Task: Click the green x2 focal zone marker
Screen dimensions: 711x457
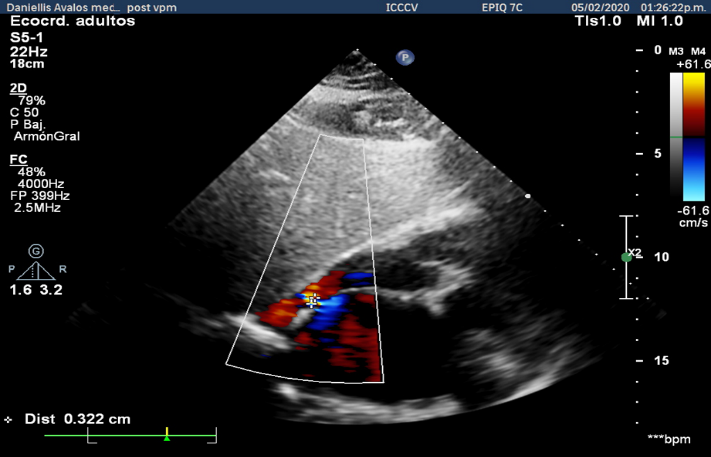Action: point(628,256)
